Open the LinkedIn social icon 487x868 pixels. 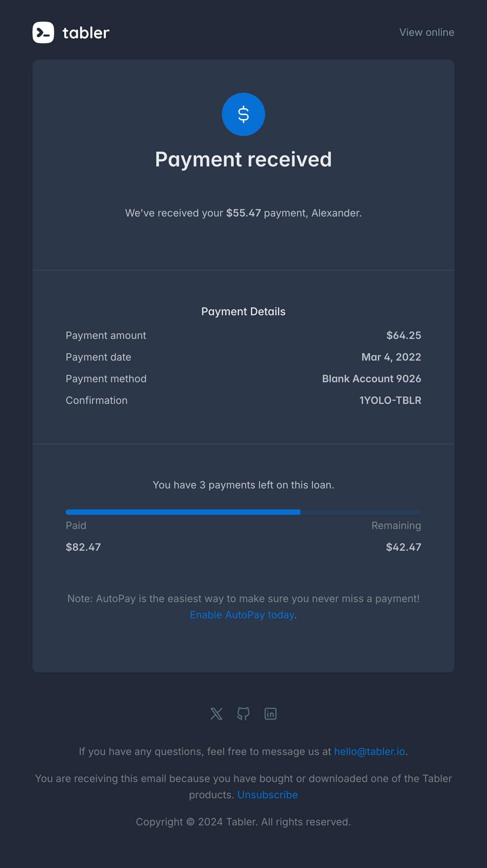271,714
